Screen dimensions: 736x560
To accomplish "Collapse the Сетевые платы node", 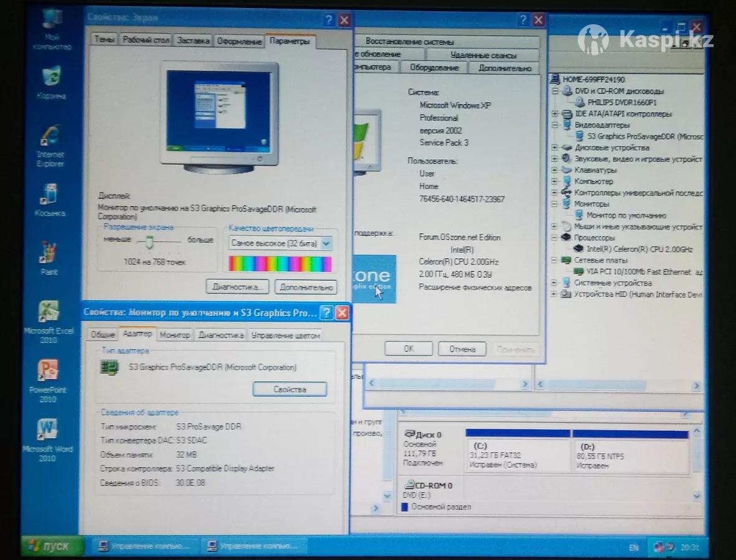I will pos(554,260).
